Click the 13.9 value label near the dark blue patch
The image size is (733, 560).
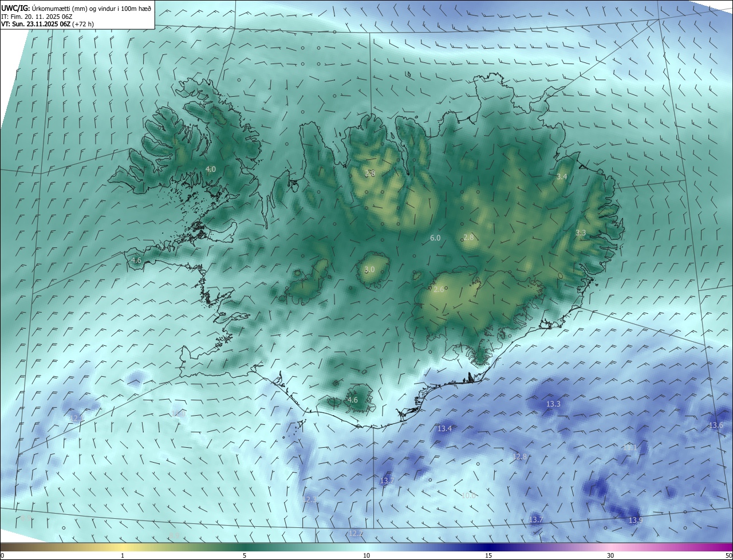tap(636, 520)
